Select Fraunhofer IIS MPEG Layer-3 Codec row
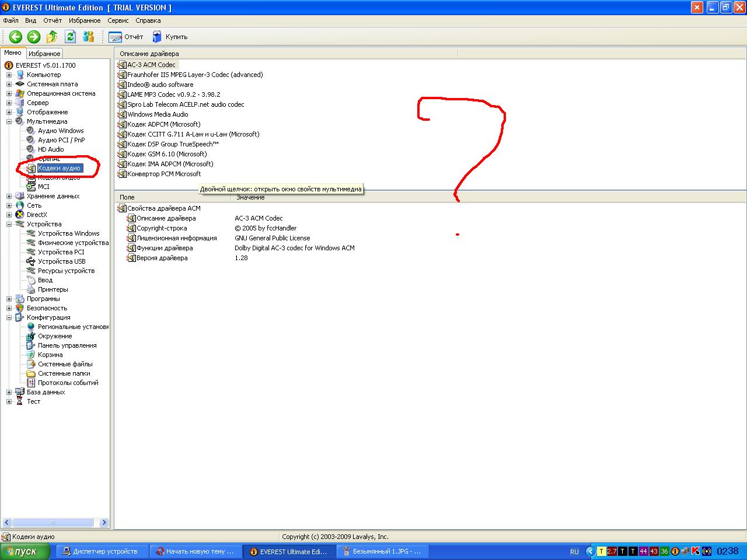The image size is (747, 560). tap(195, 75)
